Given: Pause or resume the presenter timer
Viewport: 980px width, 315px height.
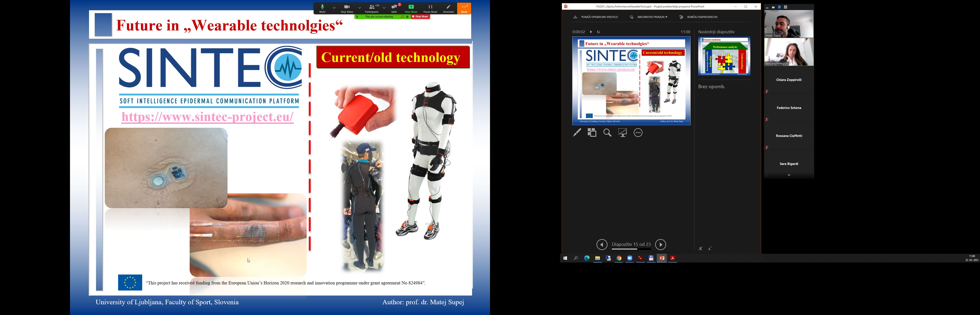Looking at the screenshot, I should 591,32.
